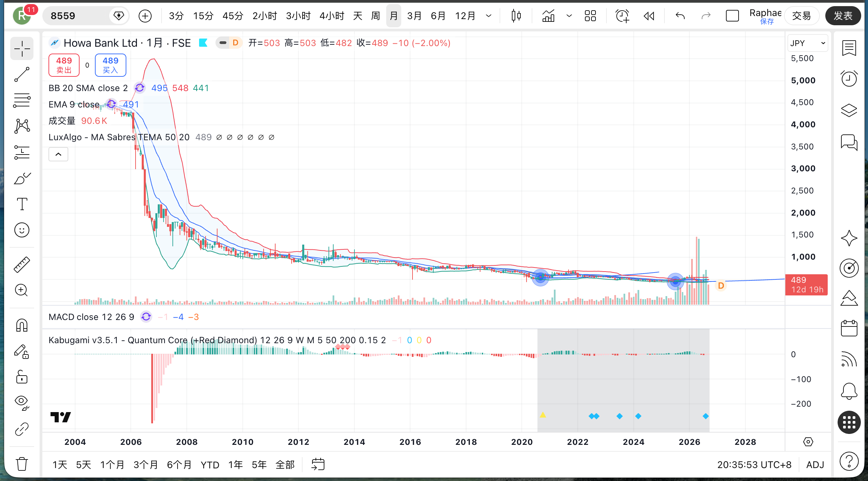Switch to the 3分 timeframe
This screenshot has height=481, width=868.
coord(176,16)
